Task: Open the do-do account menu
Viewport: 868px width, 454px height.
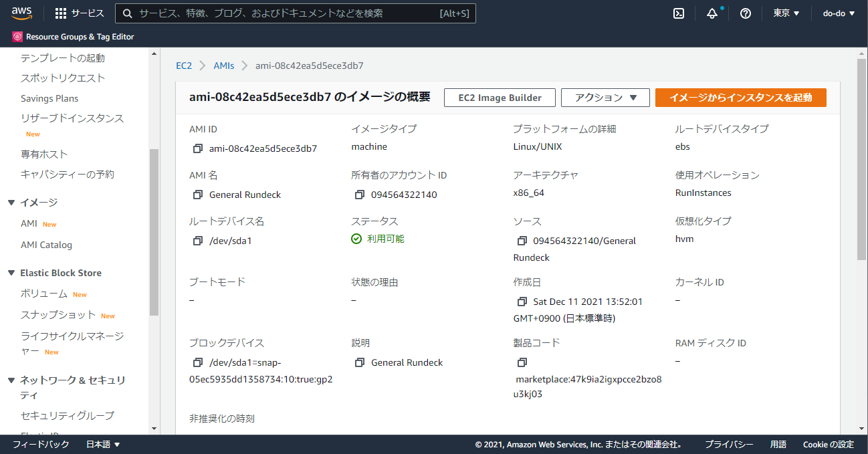Action: 839,13
